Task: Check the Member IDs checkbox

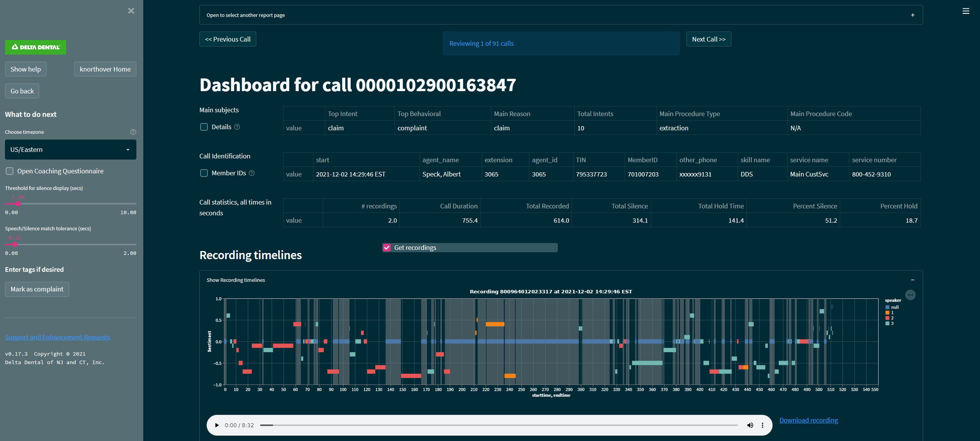Action: tap(204, 173)
